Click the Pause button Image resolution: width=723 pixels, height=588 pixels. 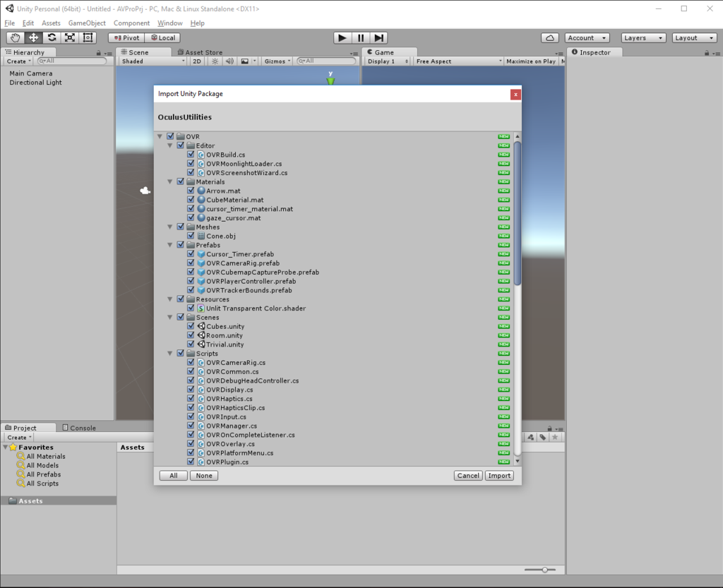point(361,38)
